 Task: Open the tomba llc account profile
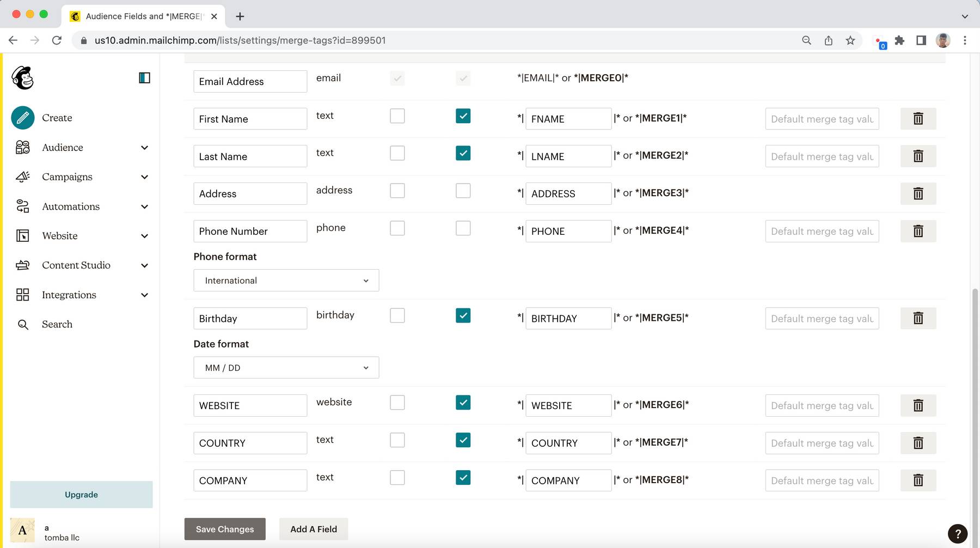tap(46, 531)
